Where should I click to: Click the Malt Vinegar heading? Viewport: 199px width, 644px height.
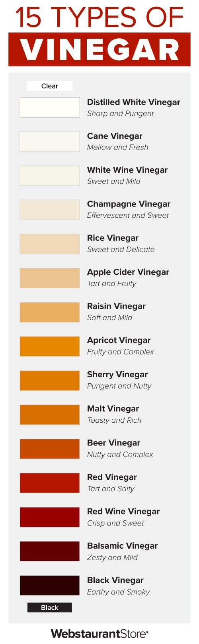pyautogui.click(x=113, y=409)
